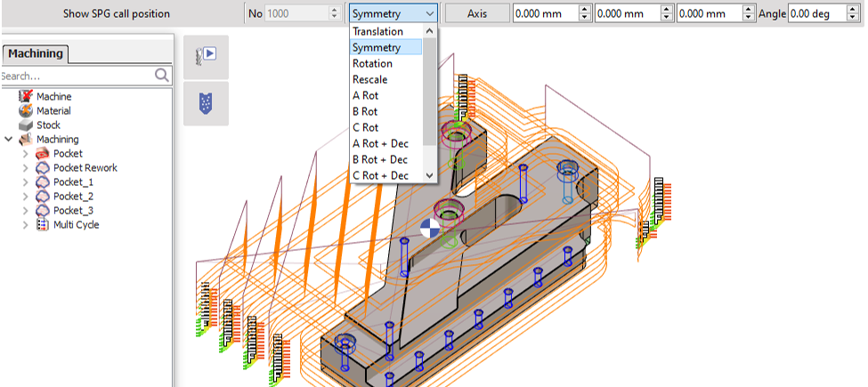Collapse the Machining tree node
This screenshot has height=387, width=868.
pos(9,140)
